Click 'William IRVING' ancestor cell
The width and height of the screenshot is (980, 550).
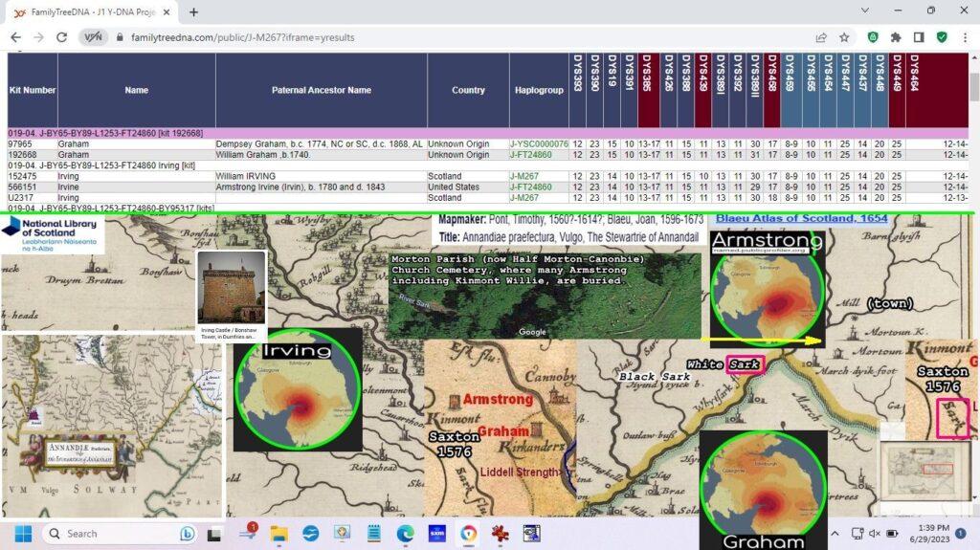tap(322, 177)
